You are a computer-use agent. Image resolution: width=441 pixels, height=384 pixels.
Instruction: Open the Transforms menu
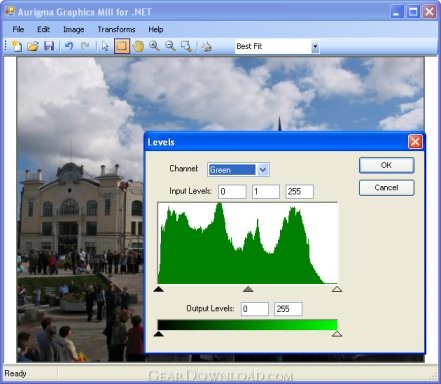(116, 29)
